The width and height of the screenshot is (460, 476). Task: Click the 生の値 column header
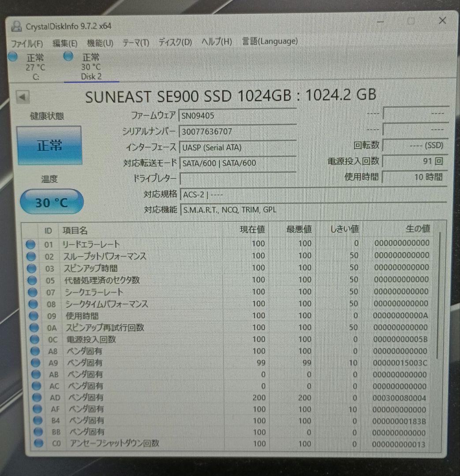click(x=418, y=228)
